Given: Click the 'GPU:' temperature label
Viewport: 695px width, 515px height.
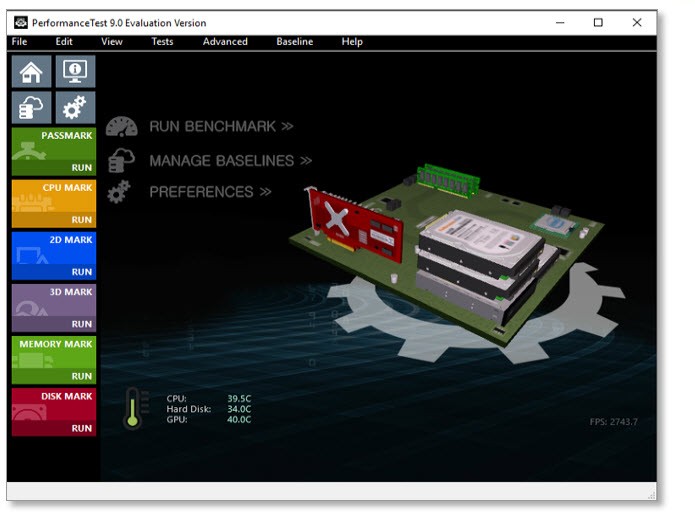Looking at the screenshot, I should coord(177,419).
